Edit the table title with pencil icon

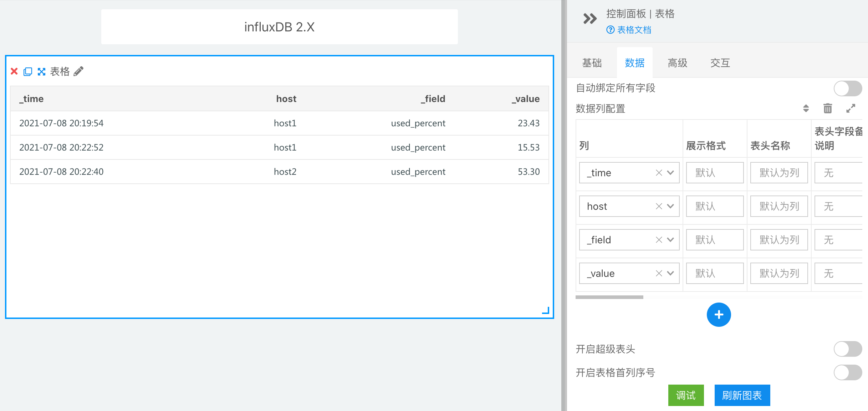[78, 71]
